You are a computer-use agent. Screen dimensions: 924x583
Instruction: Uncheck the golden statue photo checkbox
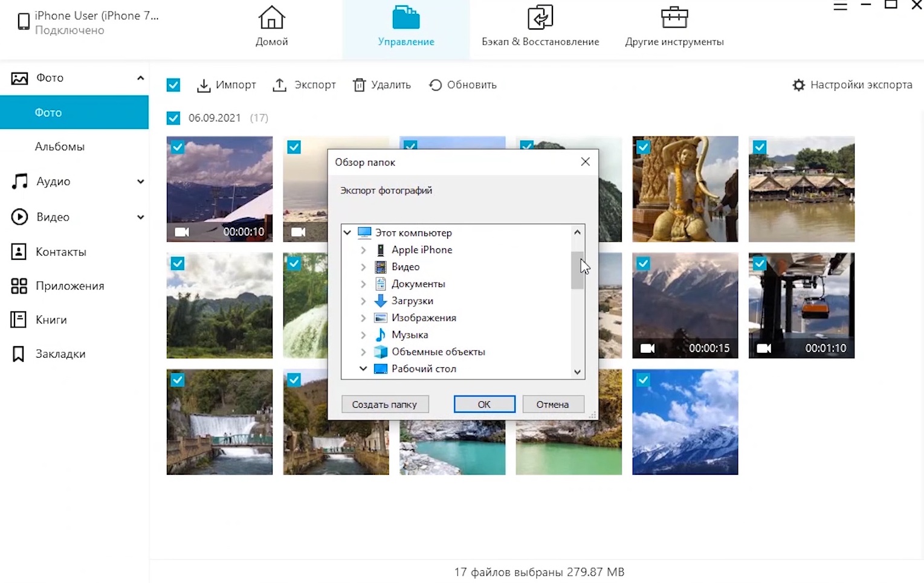click(x=644, y=147)
